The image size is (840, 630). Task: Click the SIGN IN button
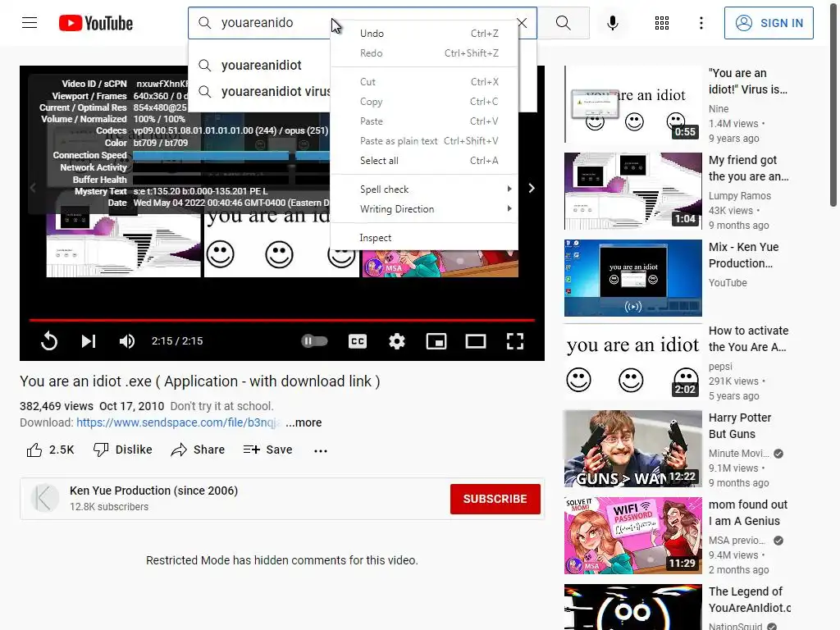(x=769, y=23)
